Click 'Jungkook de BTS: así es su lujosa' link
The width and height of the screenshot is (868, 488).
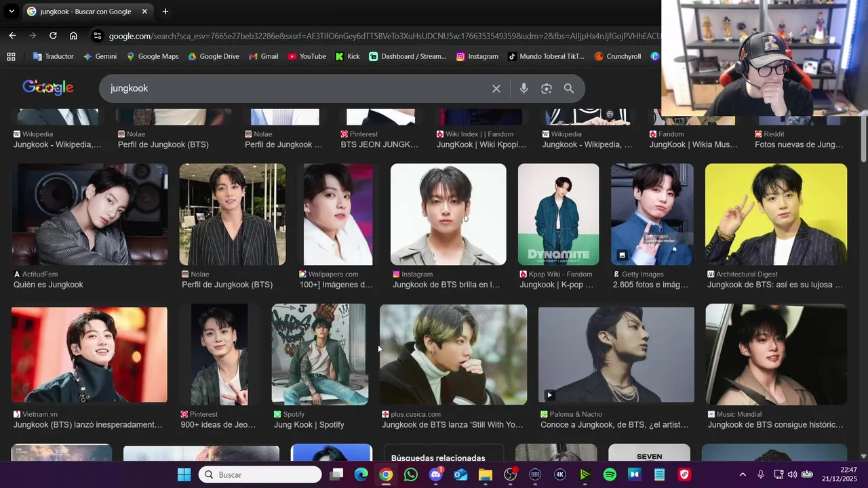point(775,285)
